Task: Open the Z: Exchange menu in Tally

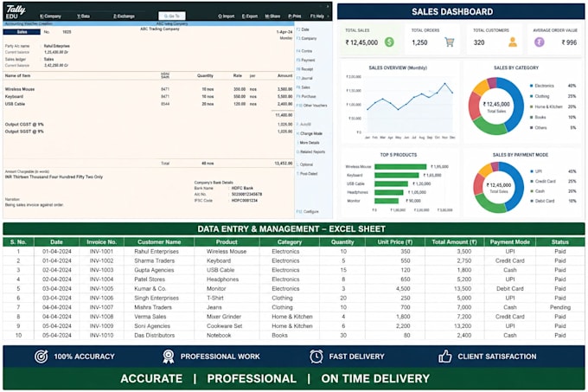Action: [125, 16]
